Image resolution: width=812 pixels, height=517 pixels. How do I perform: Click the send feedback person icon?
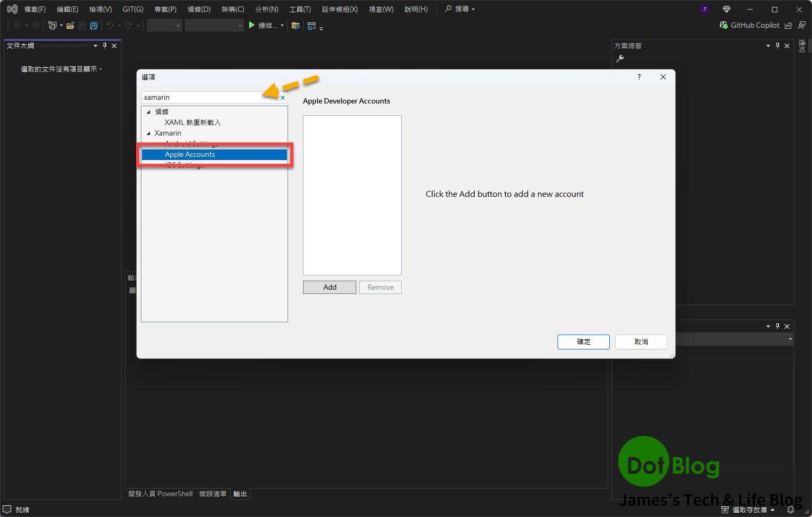[801, 26]
